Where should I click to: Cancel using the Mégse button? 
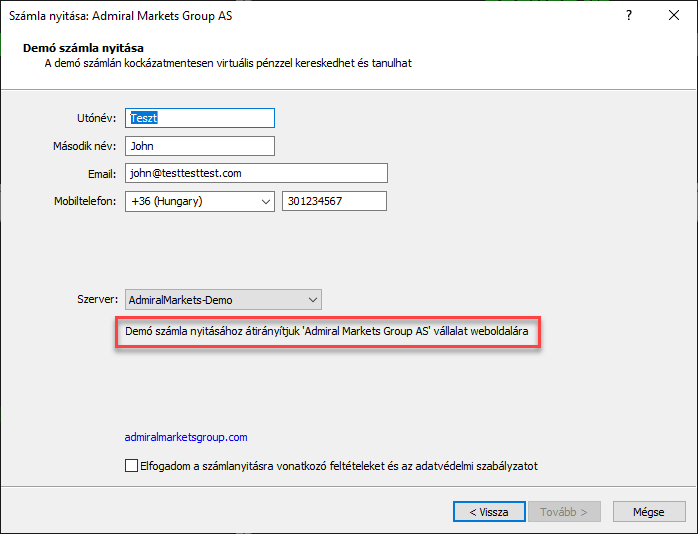[x=649, y=512]
